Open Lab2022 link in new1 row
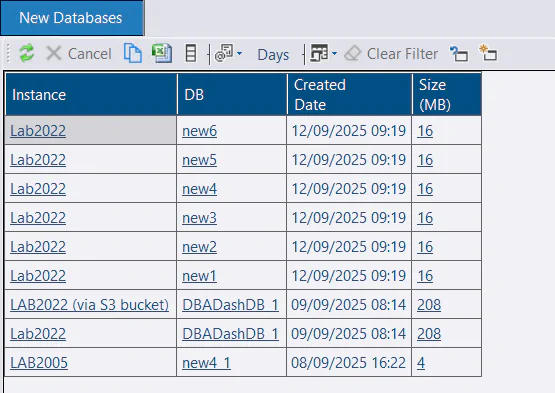555x393 pixels. (x=38, y=276)
